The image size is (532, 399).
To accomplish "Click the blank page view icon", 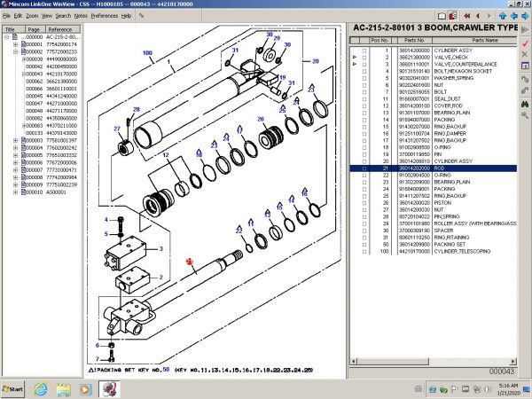I will pyautogui.click(x=442, y=16).
